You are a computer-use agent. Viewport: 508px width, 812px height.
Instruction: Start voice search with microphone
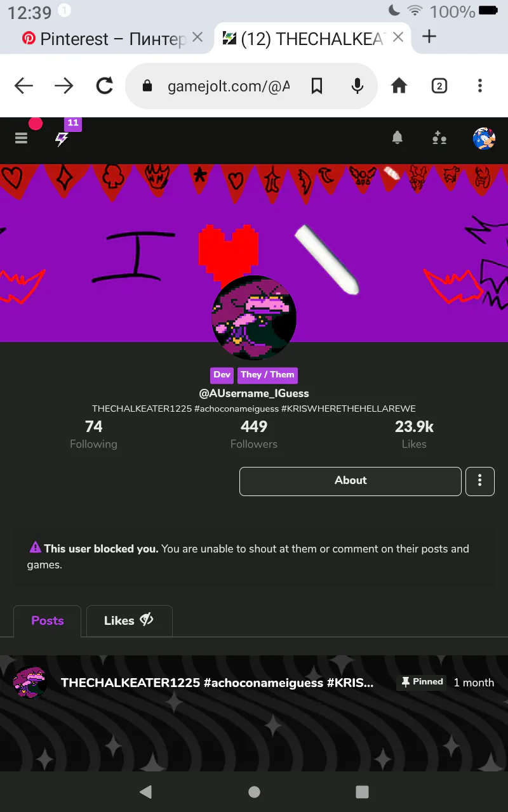pos(358,86)
